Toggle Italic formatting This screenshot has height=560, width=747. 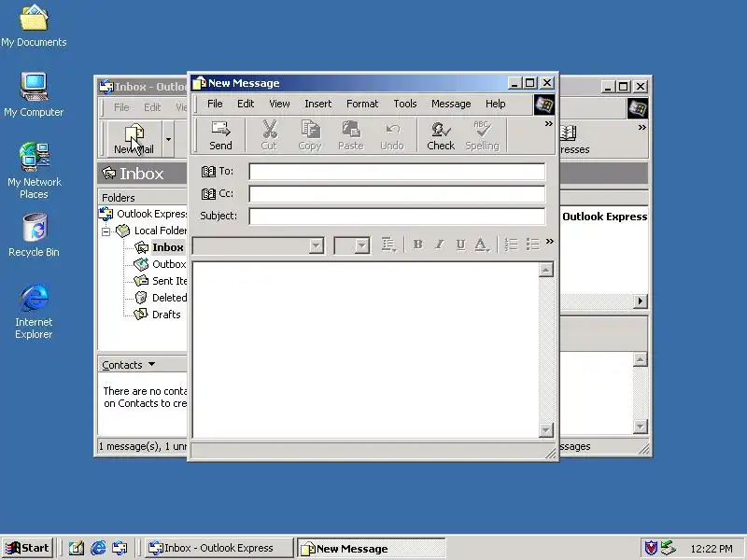pos(439,245)
